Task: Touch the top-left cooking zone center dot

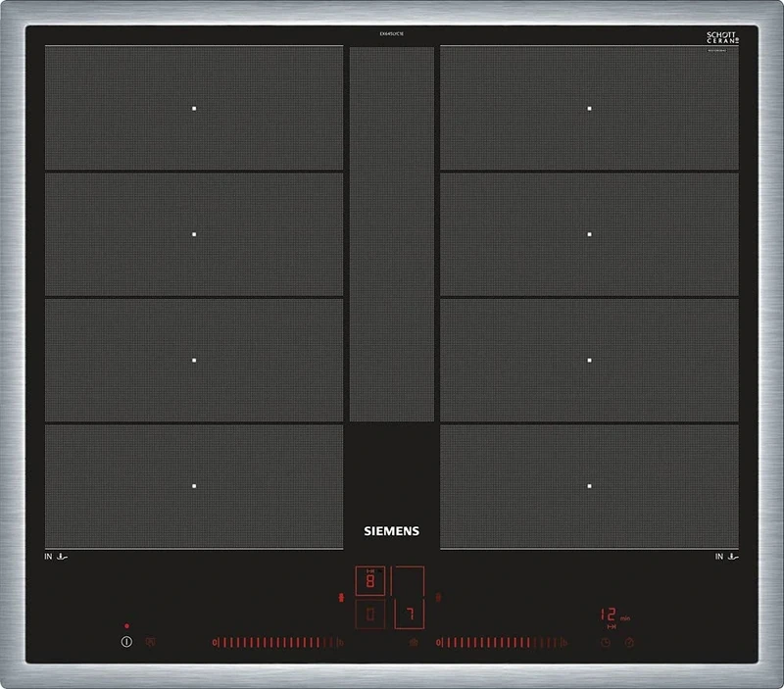Action: (194, 108)
